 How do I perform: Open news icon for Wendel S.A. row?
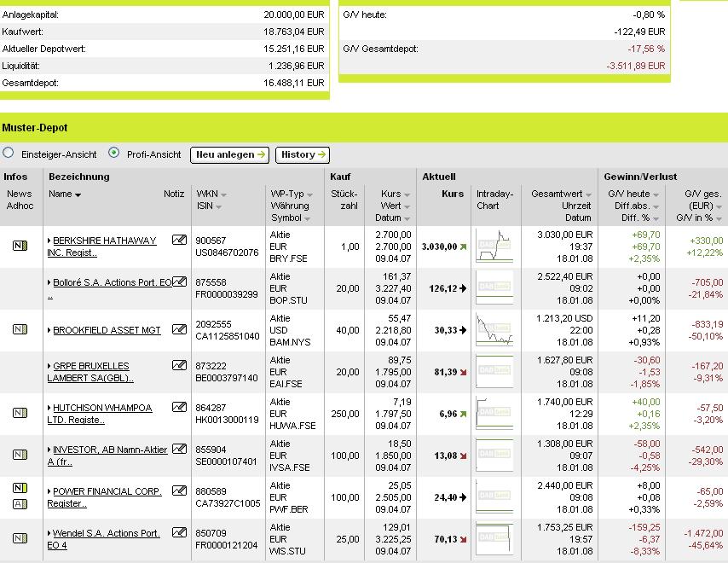[x=20, y=538]
